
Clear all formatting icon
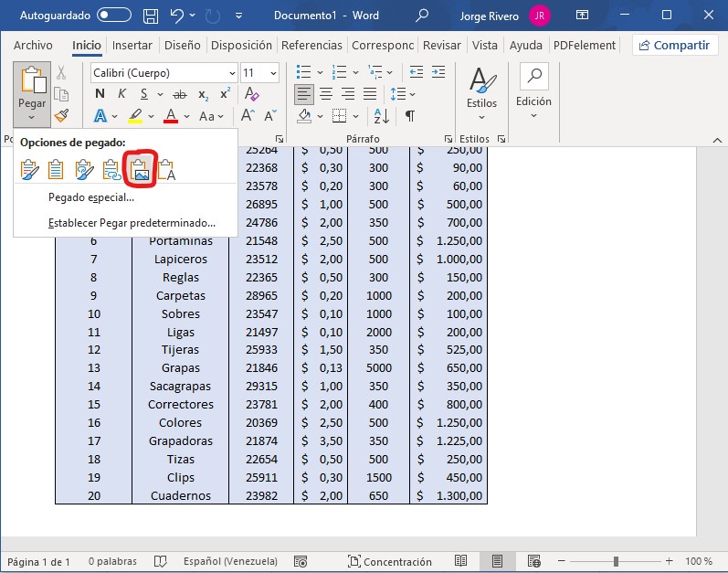(x=251, y=94)
